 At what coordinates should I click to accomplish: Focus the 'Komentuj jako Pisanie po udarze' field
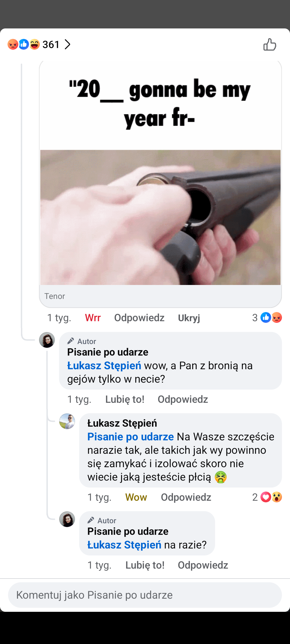[145, 595]
